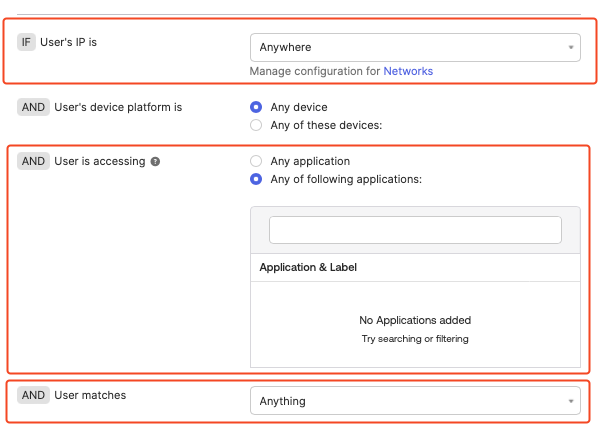Screen dimensions: 599x430
Task: Click the AND badge beside device platform
Action: [33, 107]
